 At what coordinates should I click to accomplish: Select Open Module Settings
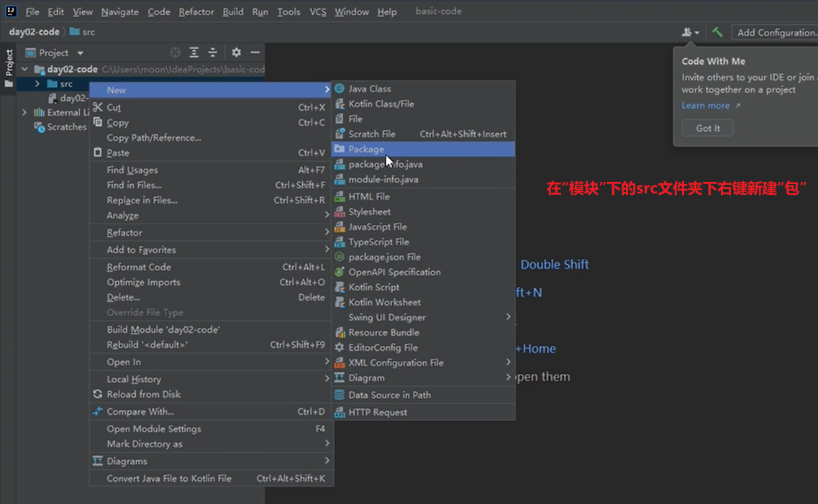coord(212,429)
